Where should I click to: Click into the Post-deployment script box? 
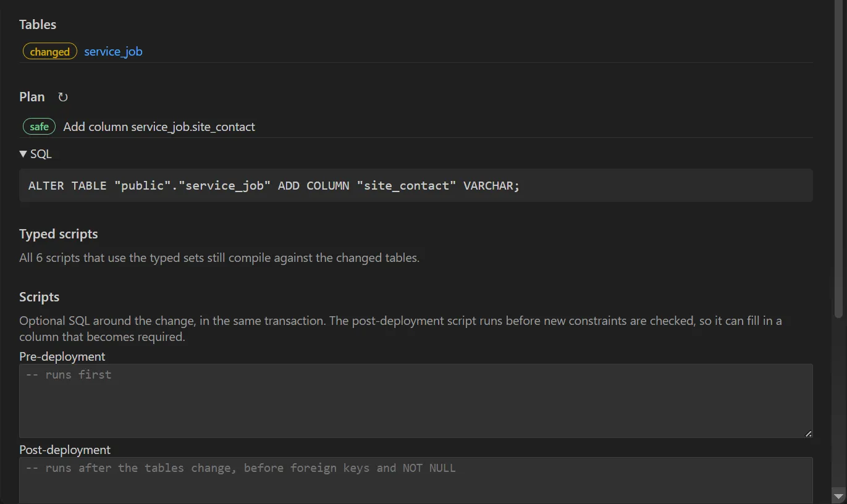coord(416,481)
